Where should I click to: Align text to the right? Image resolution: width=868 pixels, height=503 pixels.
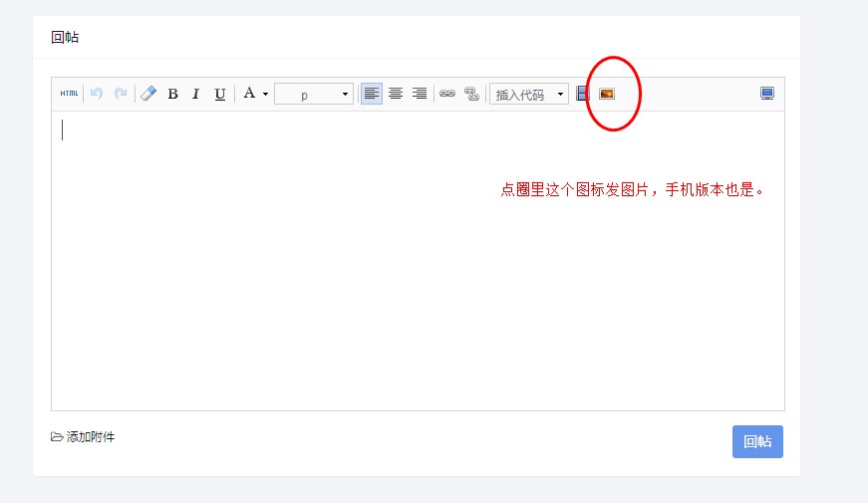(x=420, y=94)
